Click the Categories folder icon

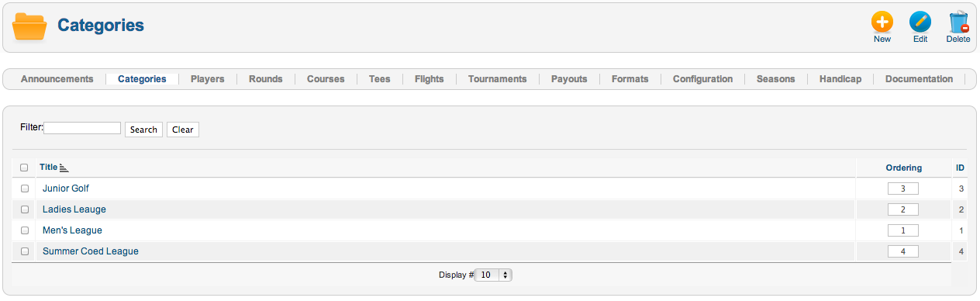pos(30,26)
